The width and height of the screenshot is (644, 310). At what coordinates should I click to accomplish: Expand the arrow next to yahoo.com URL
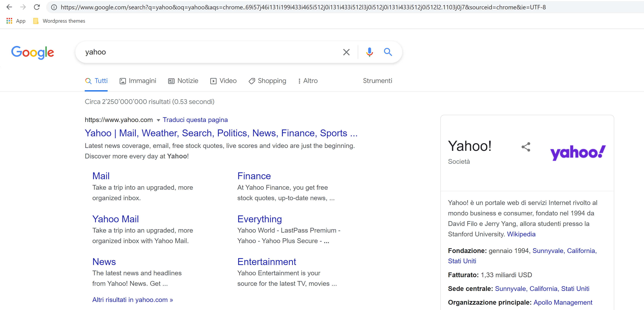click(158, 120)
